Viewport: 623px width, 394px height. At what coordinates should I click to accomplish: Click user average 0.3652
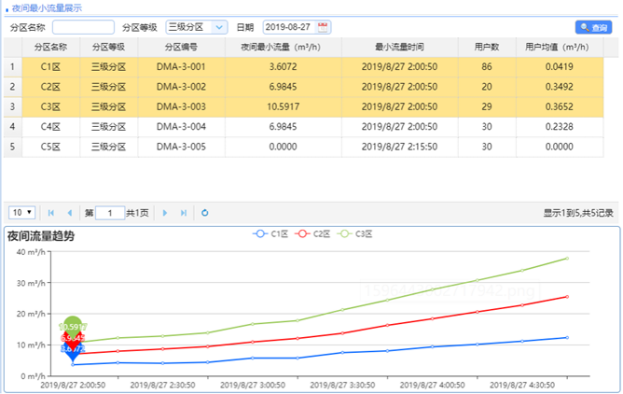(559, 107)
